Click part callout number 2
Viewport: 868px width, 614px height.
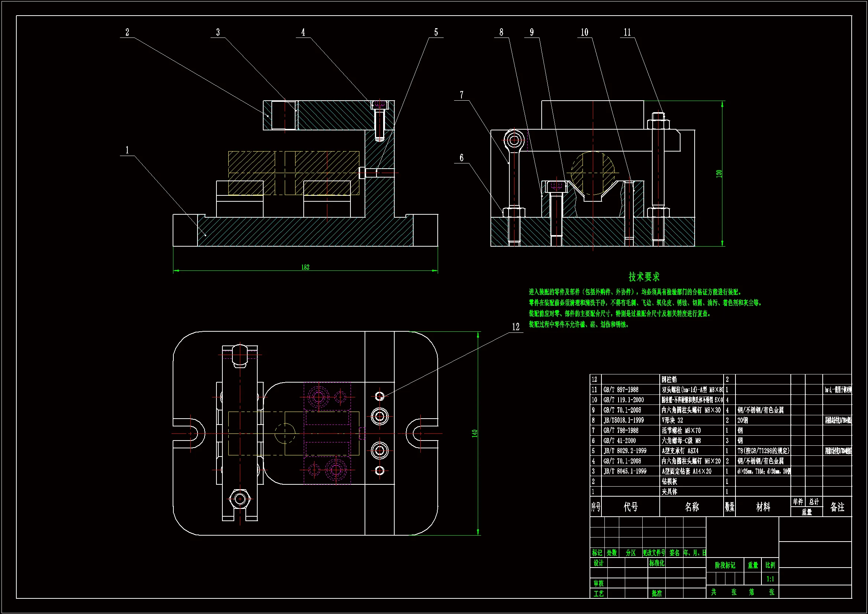127,33
